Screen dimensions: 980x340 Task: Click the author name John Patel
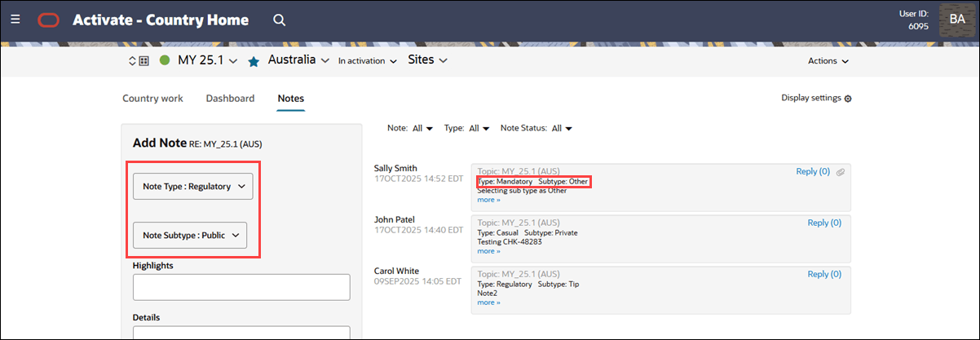[394, 219]
